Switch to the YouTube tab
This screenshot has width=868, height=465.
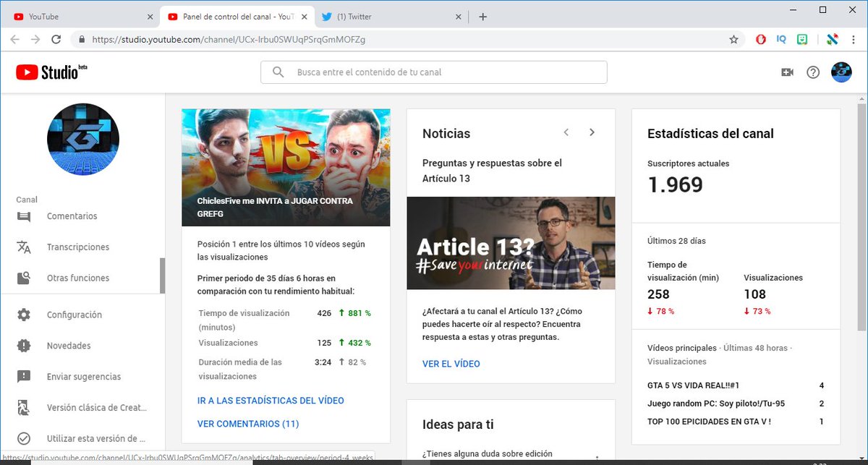[x=82, y=17]
